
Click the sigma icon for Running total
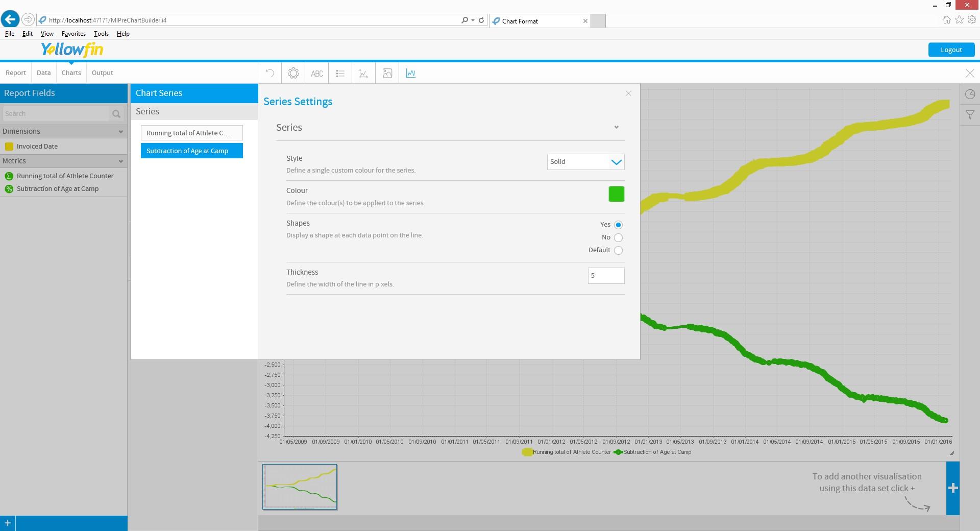(9, 176)
